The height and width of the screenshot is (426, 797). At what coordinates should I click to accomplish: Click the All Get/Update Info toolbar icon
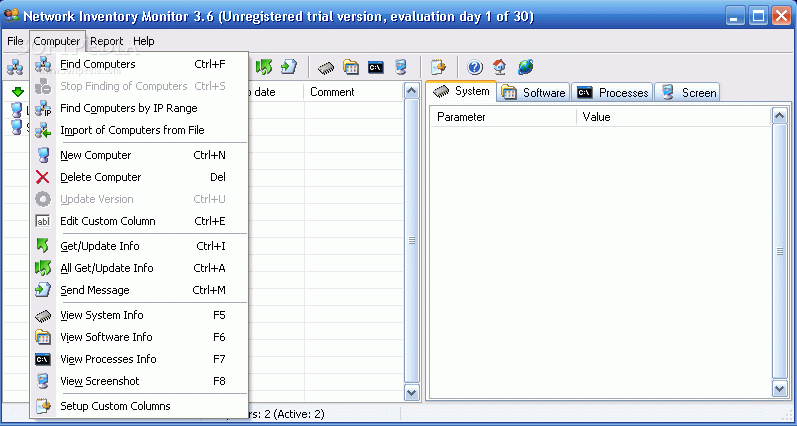263,67
